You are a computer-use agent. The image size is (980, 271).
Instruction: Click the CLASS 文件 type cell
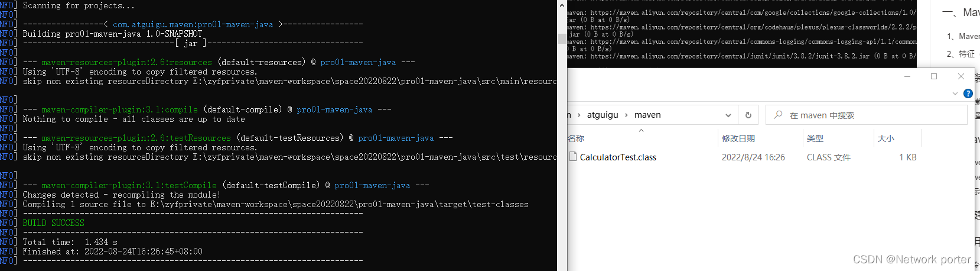pos(829,157)
